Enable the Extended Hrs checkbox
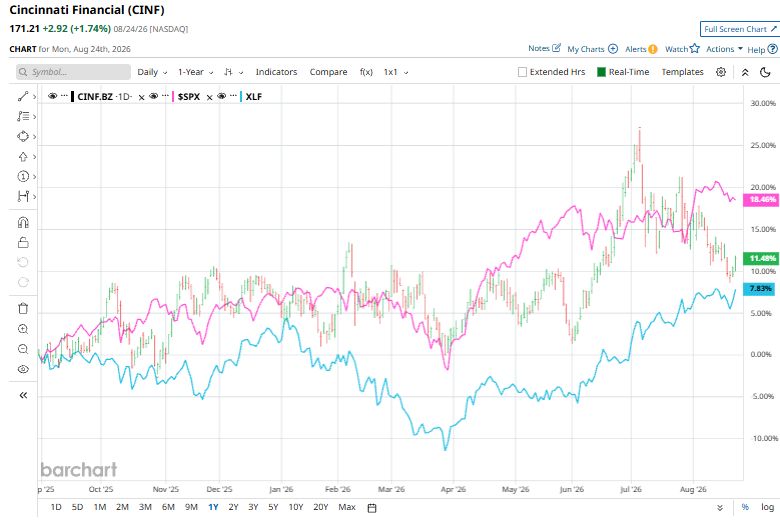The width and height of the screenshot is (780, 522). click(x=522, y=72)
